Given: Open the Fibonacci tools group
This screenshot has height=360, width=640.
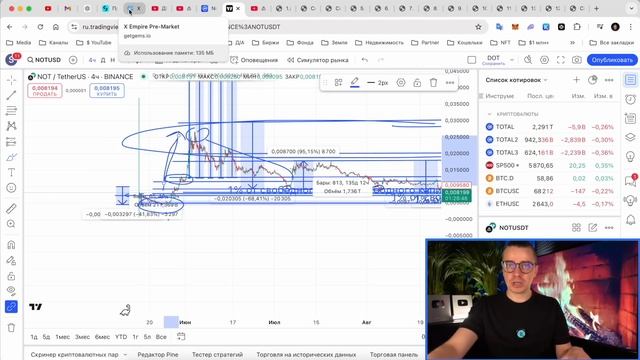Looking at the screenshot, I should pyautogui.click(x=11, y=111).
